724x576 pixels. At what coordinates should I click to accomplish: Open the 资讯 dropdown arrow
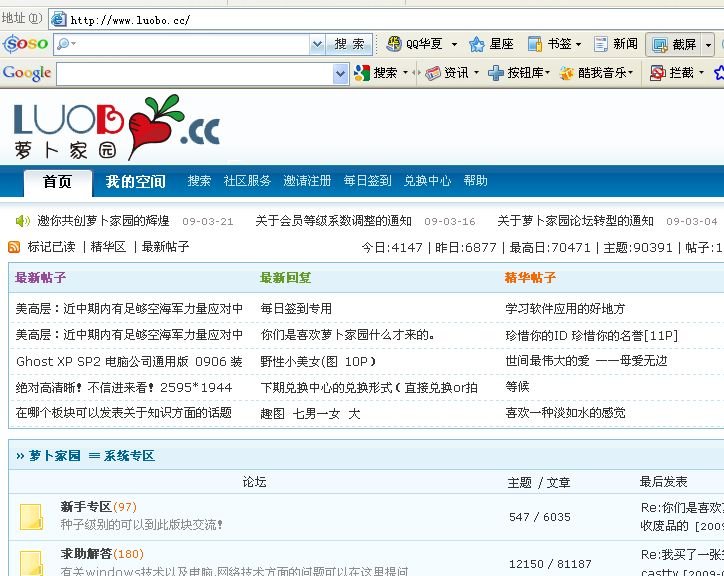coord(477,73)
